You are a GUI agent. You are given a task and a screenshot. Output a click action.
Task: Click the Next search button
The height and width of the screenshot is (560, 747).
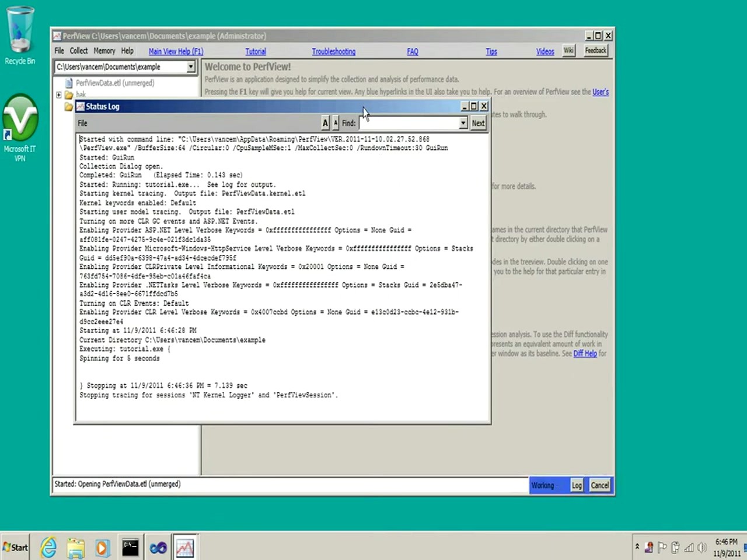477,123
